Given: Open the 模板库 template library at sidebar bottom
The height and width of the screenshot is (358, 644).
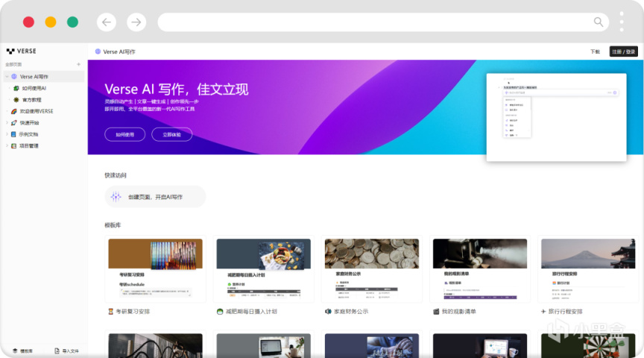Looking at the screenshot, I should pyautogui.click(x=22, y=351).
